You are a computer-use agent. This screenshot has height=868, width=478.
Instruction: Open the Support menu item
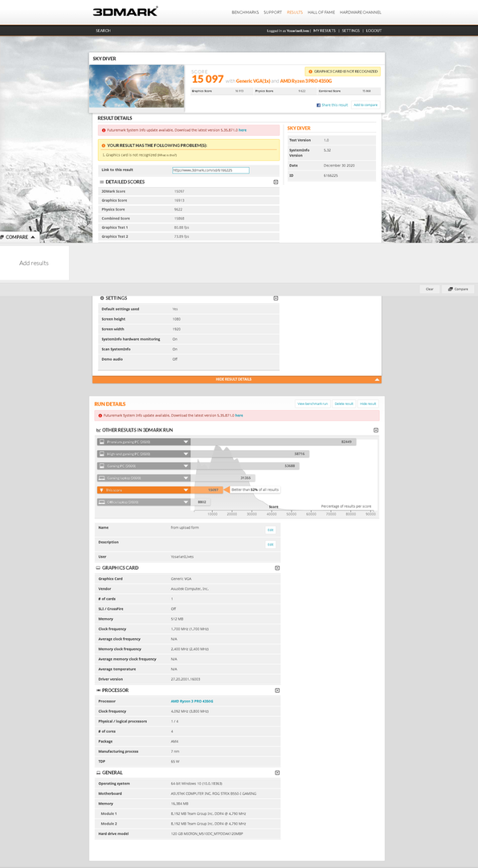(x=273, y=12)
